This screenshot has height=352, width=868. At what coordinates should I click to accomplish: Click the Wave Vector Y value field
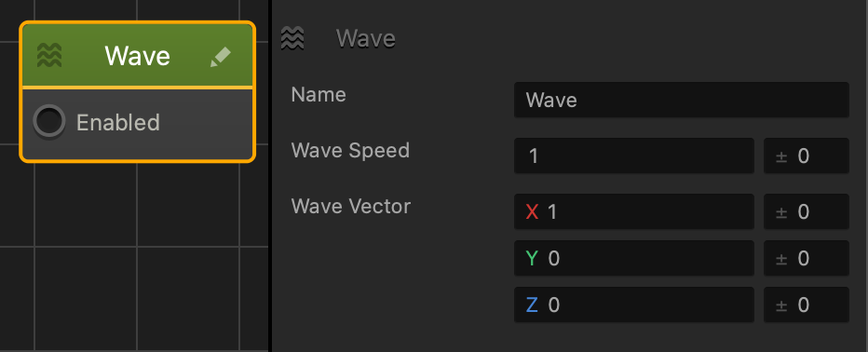coord(634,258)
